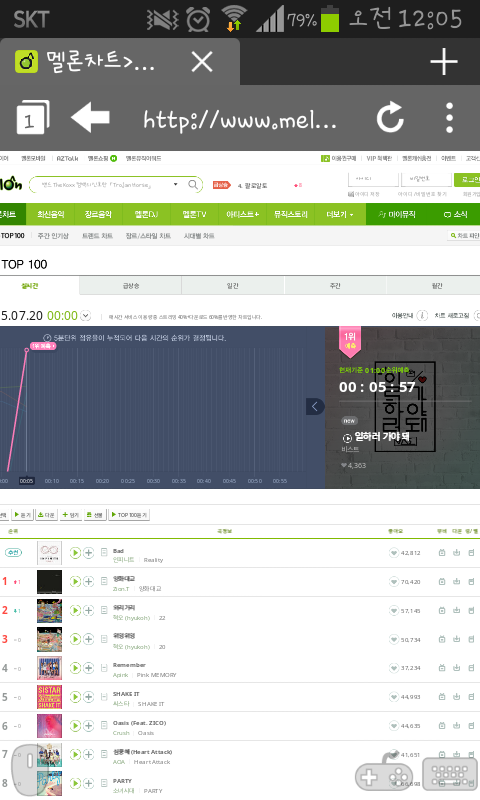Open the 더보기 menu dropdown
This screenshot has width=480, height=800.
click(340, 214)
